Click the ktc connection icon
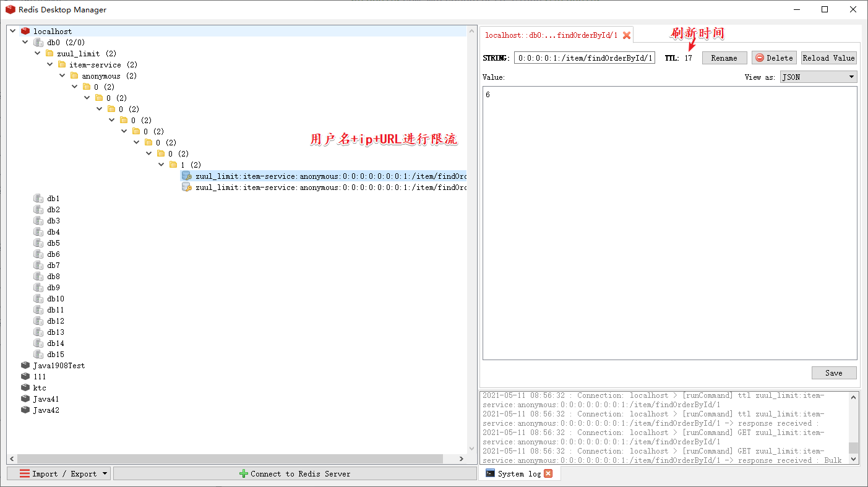Image resolution: width=868 pixels, height=487 pixels. 25,387
